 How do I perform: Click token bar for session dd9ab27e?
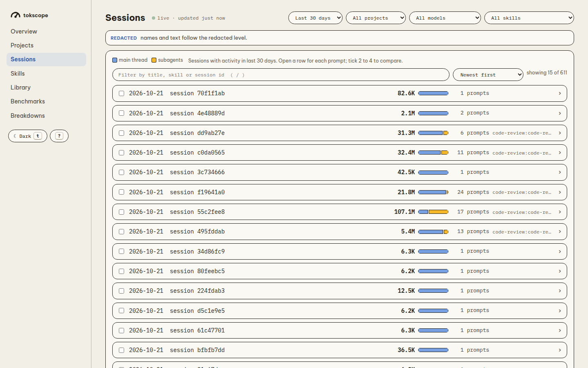click(433, 133)
